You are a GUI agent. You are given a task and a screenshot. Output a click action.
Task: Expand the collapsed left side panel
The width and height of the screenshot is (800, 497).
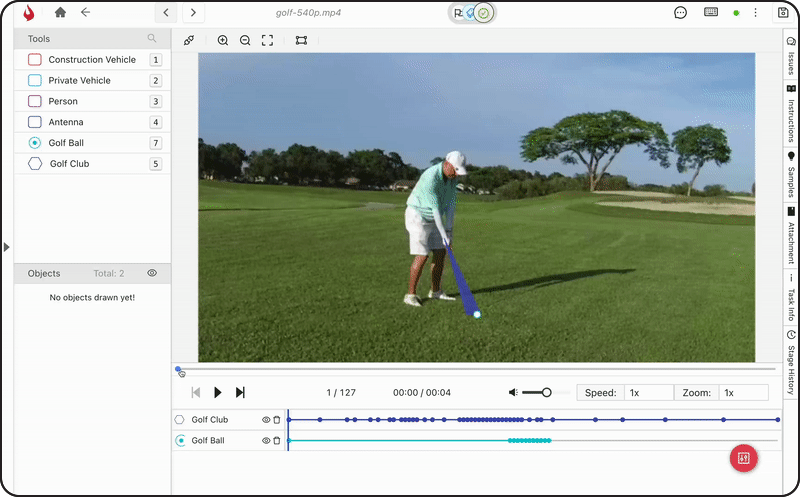[x=6, y=246]
